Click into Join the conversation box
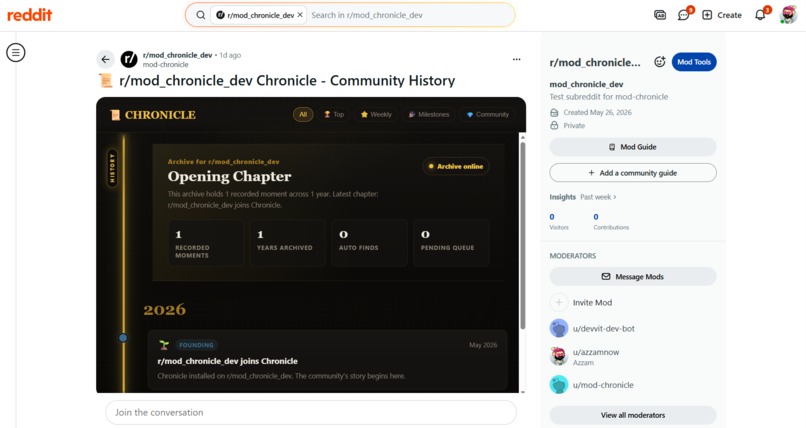The image size is (806, 428). point(310,413)
